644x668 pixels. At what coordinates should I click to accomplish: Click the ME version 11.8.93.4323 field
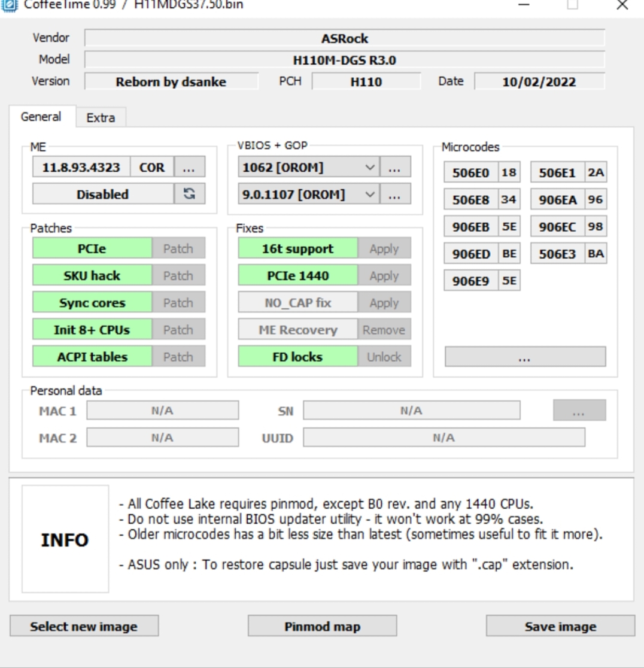pos(81,167)
